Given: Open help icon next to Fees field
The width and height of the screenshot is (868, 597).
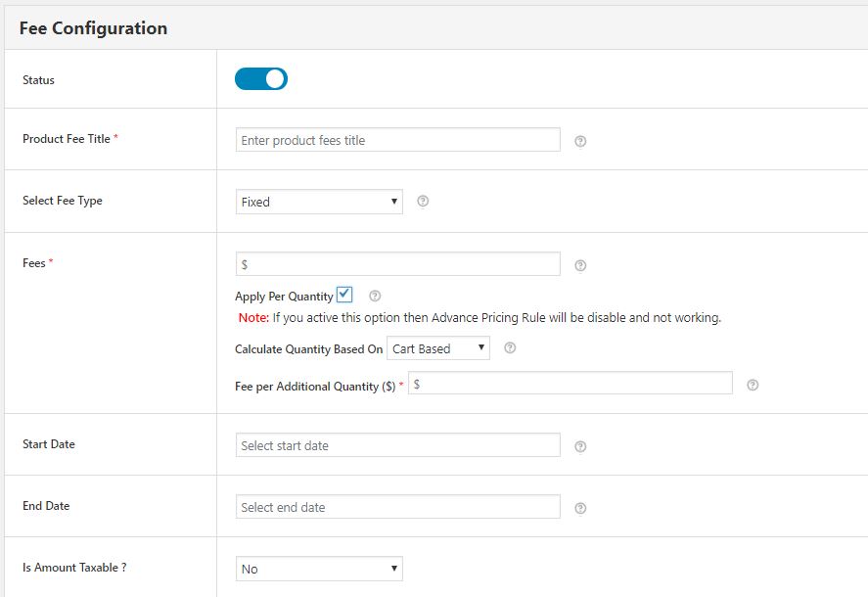Looking at the screenshot, I should (580, 265).
